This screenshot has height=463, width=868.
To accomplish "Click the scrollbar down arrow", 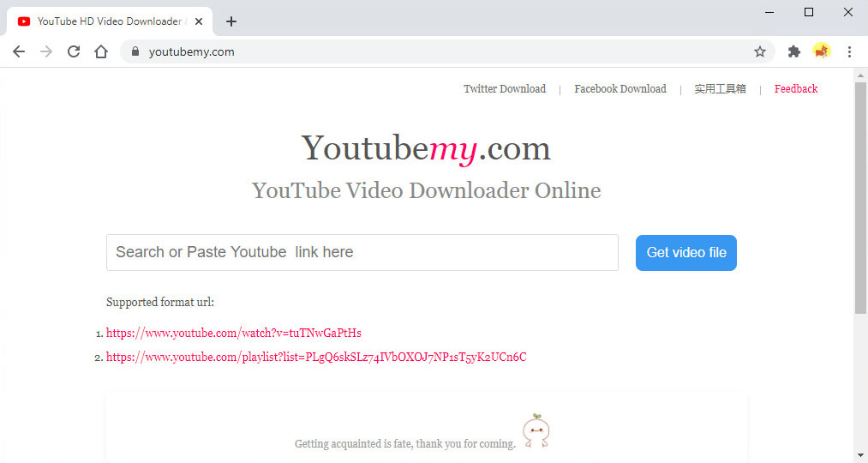I will 860,456.
